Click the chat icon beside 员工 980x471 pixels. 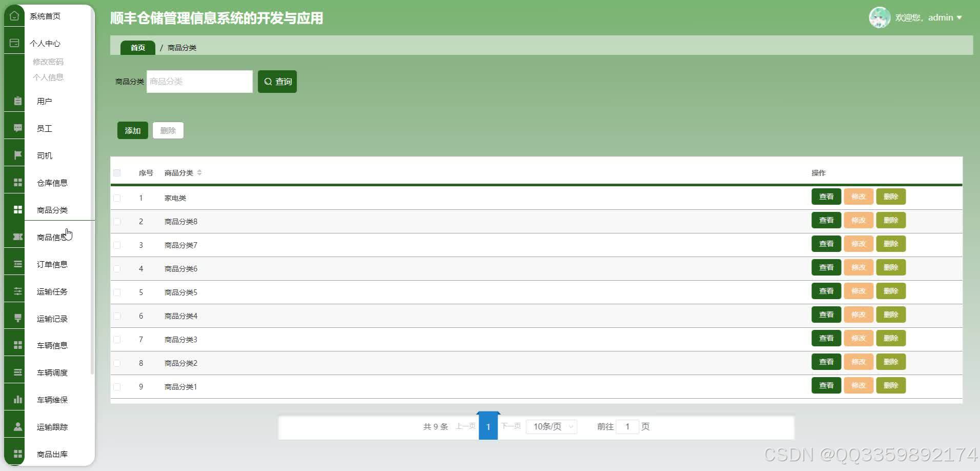click(x=18, y=128)
